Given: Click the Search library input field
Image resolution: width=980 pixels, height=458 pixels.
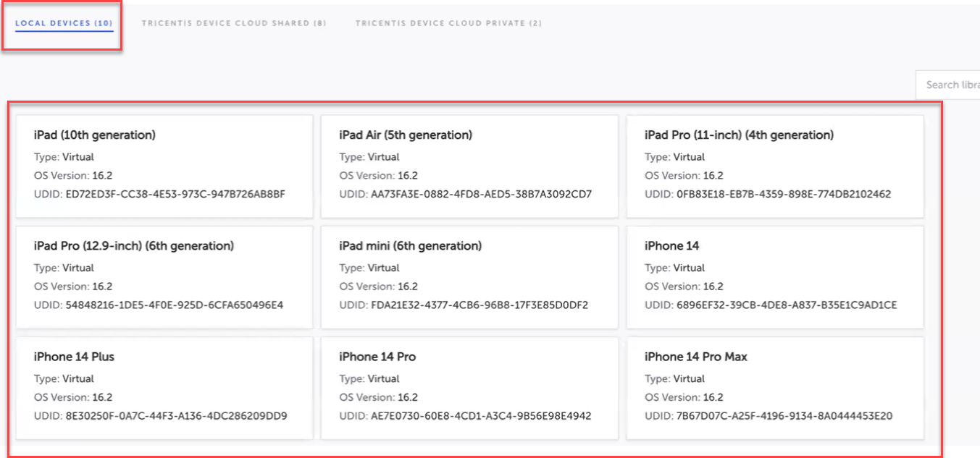Looking at the screenshot, I should coord(949,85).
